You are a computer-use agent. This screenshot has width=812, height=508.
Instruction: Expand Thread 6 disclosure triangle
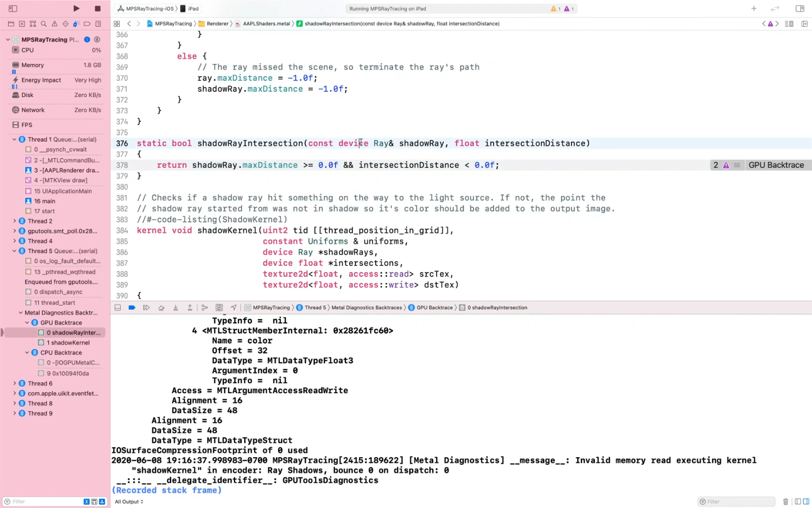pyautogui.click(x=15, y=384)
